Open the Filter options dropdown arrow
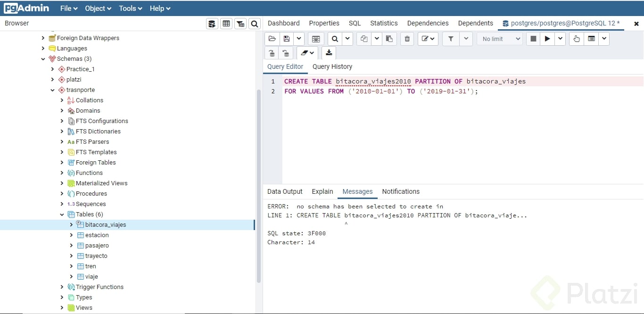The width and height of the screenshot is (644, 314). coord(466,39)
